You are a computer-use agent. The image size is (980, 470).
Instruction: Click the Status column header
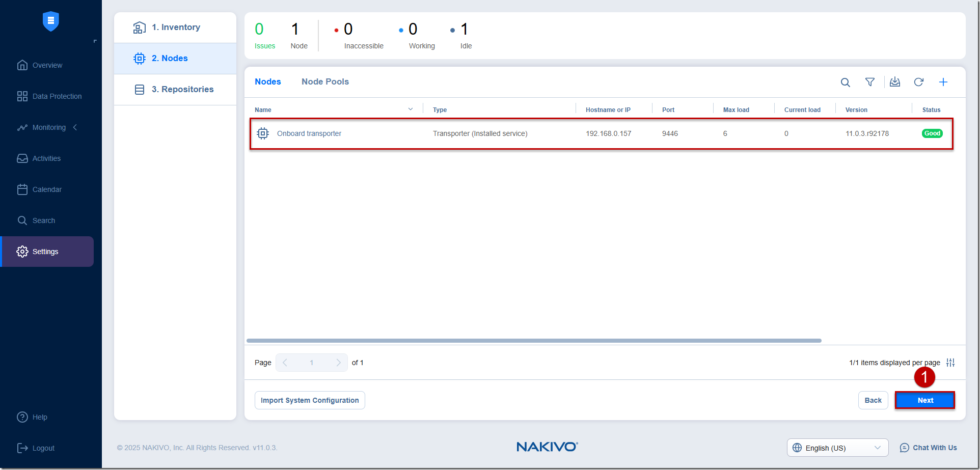(931, 109)
